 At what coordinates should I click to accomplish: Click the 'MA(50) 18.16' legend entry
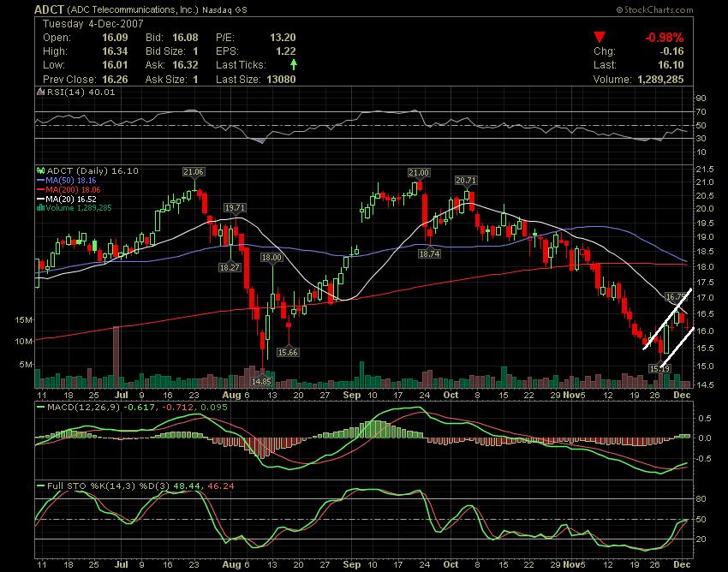click(71, 180)
